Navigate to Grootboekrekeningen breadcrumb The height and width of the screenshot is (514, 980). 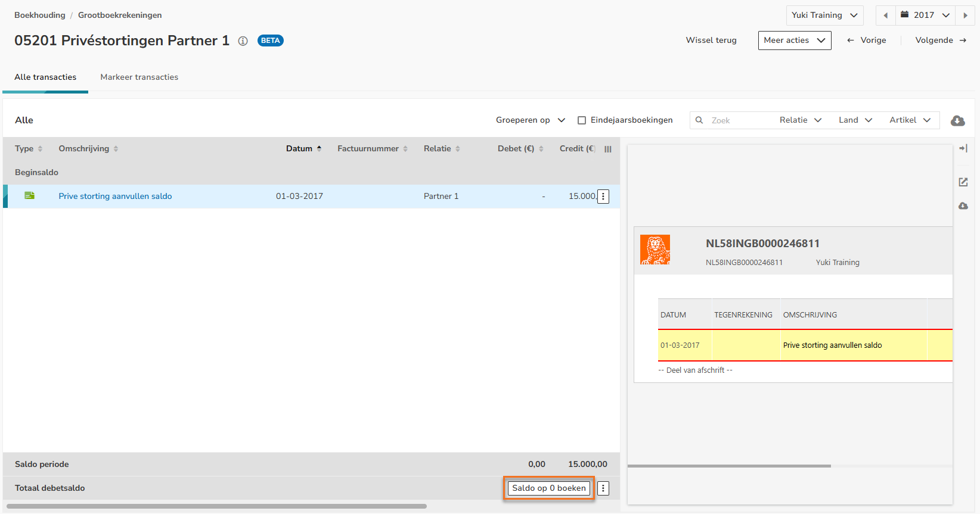click(120, 15)
